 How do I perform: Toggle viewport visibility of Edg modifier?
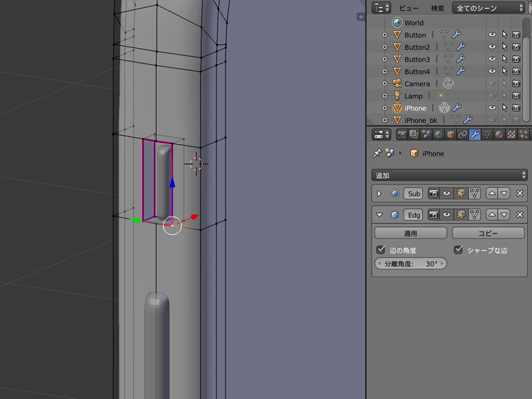click(x=447, y=214)
